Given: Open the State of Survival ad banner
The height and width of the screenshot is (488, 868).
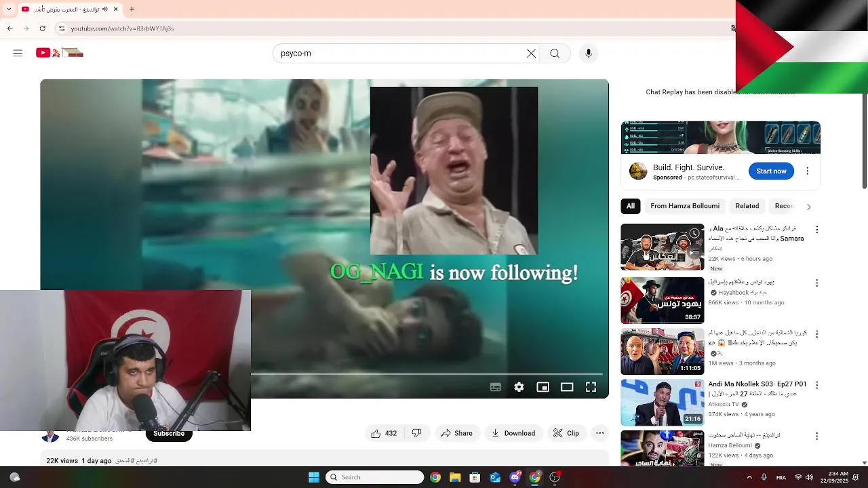Looking at the screenshot, I should [x=721, y=138].
